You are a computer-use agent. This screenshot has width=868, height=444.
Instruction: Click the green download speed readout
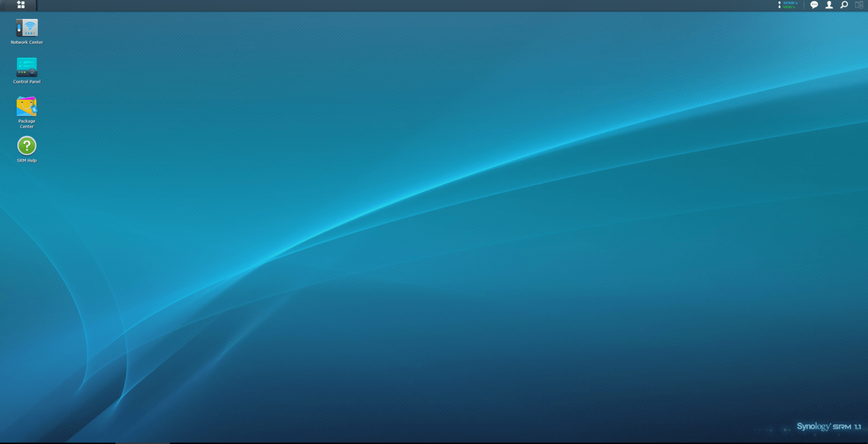789,7
